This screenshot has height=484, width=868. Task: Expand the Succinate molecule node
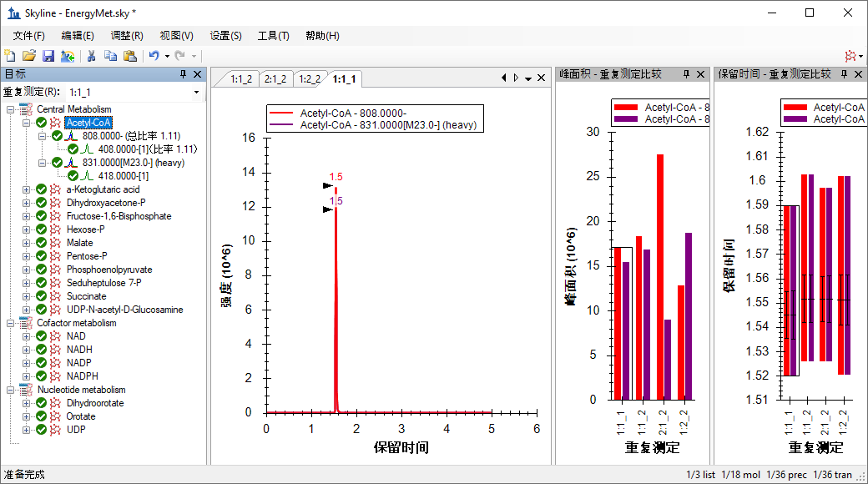[x=26, y=296]
